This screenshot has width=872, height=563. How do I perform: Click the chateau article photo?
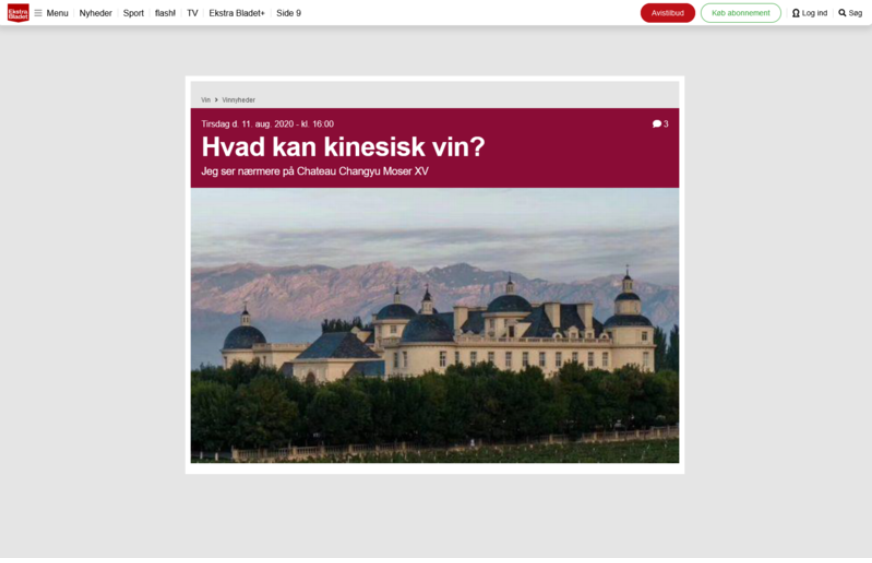[435, 325]
